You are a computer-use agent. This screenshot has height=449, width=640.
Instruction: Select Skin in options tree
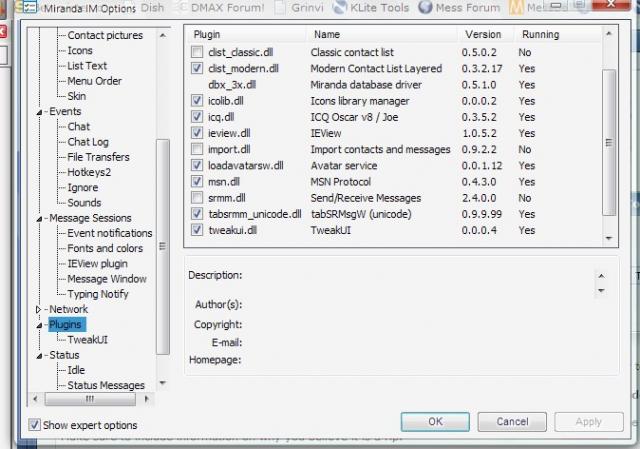click(x=77, y=96)
